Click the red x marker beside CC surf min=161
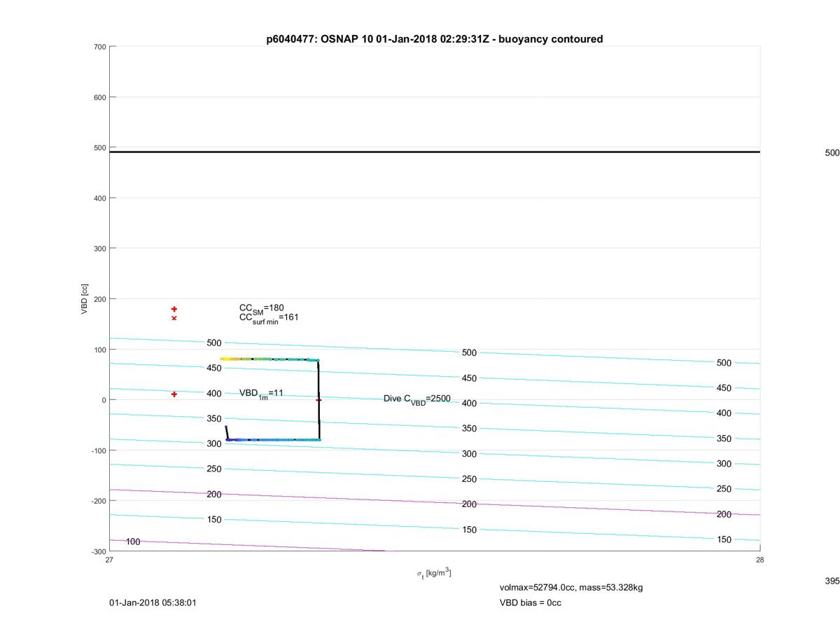 tap(174, 318)
